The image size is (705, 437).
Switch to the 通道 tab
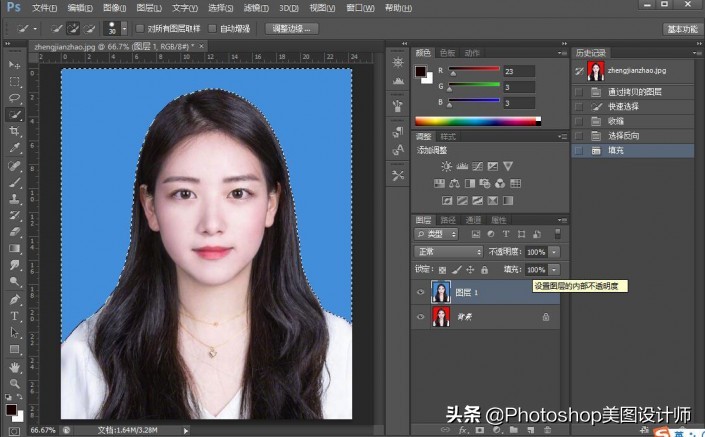click(x=473, y=219)
